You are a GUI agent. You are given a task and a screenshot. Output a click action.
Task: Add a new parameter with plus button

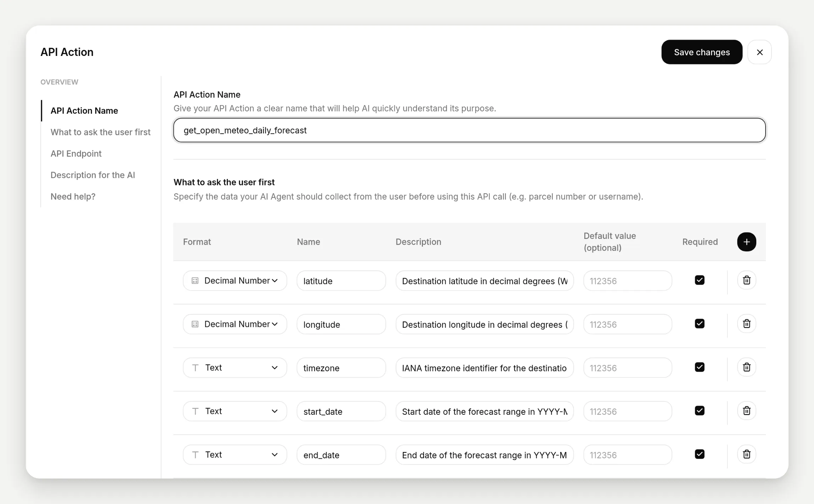[x=746, y=242]
